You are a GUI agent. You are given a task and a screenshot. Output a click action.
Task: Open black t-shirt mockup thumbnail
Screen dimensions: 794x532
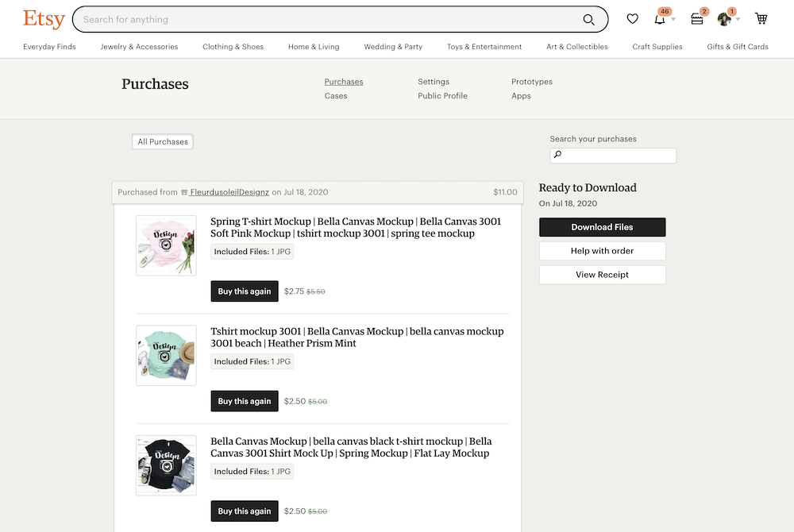(166, 465)
